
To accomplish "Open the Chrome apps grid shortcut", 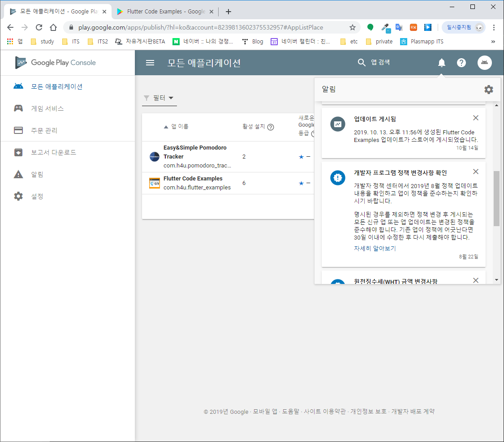I will tap(10, 41).
